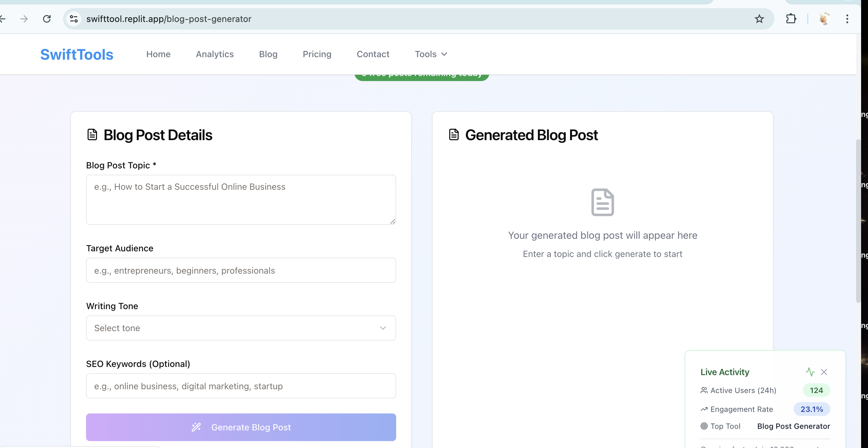Open the Contact nav item

pos(373,54)
